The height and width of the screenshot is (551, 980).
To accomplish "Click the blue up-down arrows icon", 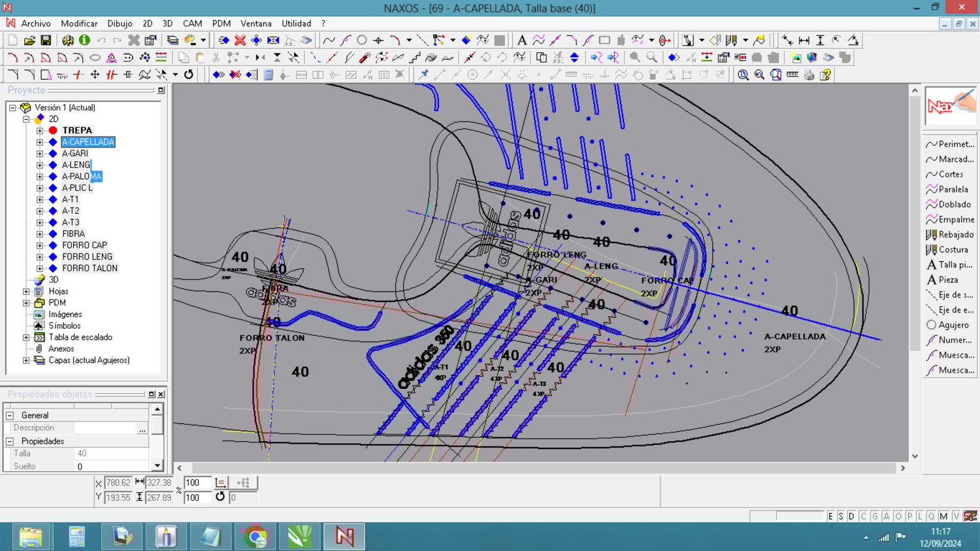I will [x=574, y=58].
